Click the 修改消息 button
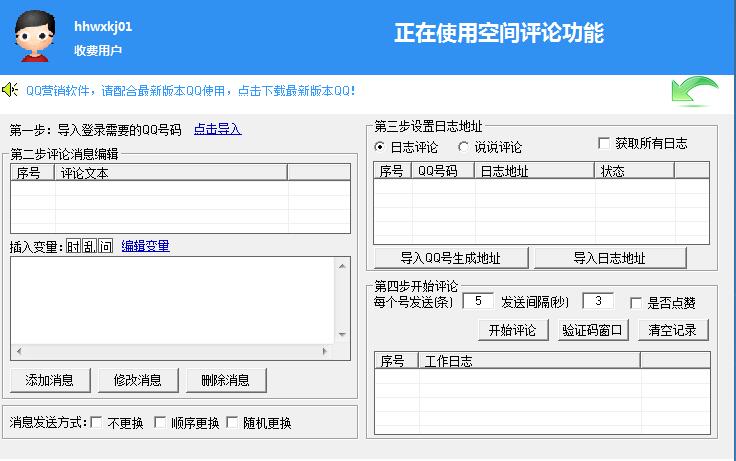 coord(138,380)
